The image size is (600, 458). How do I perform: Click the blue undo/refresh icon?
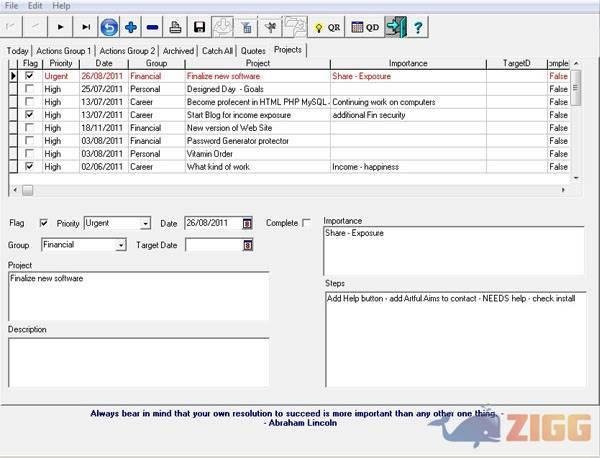click(110, 27)
